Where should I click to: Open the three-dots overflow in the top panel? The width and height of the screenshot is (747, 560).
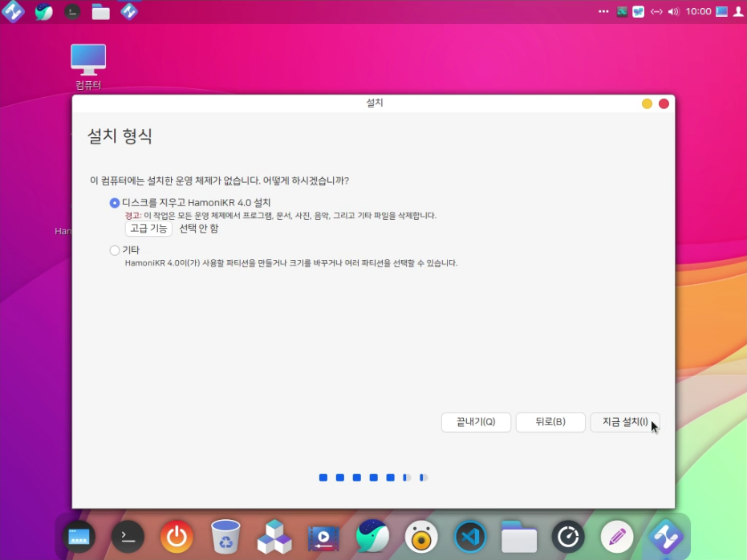pos(603,12)
